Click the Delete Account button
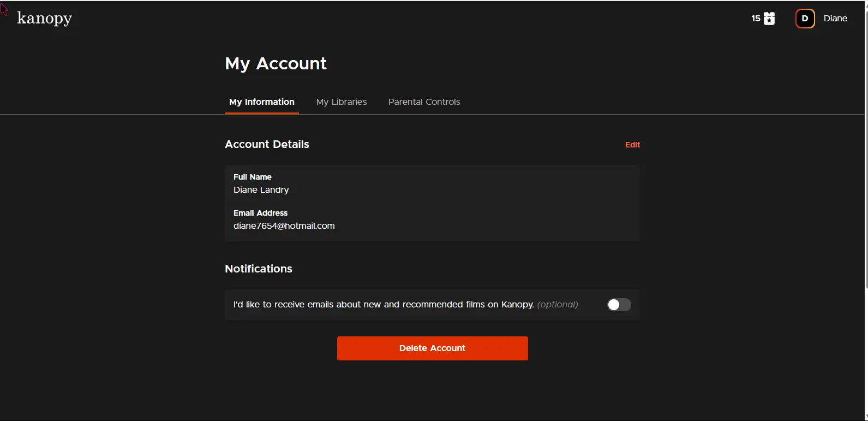 coord(433,348)
